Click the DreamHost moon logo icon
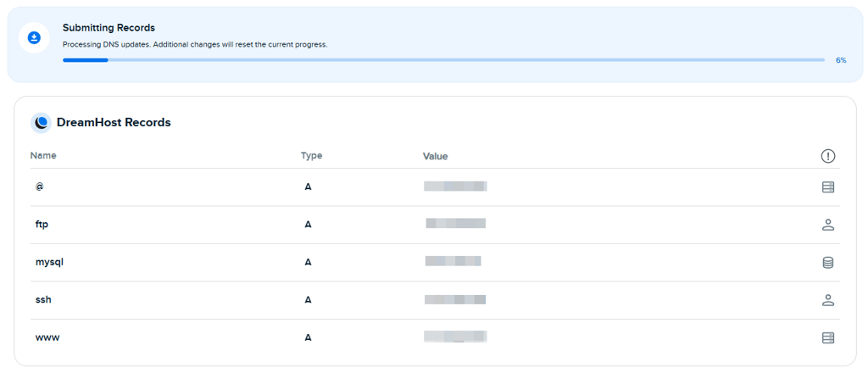Viewport: 868px width, 373px height. 41,123
